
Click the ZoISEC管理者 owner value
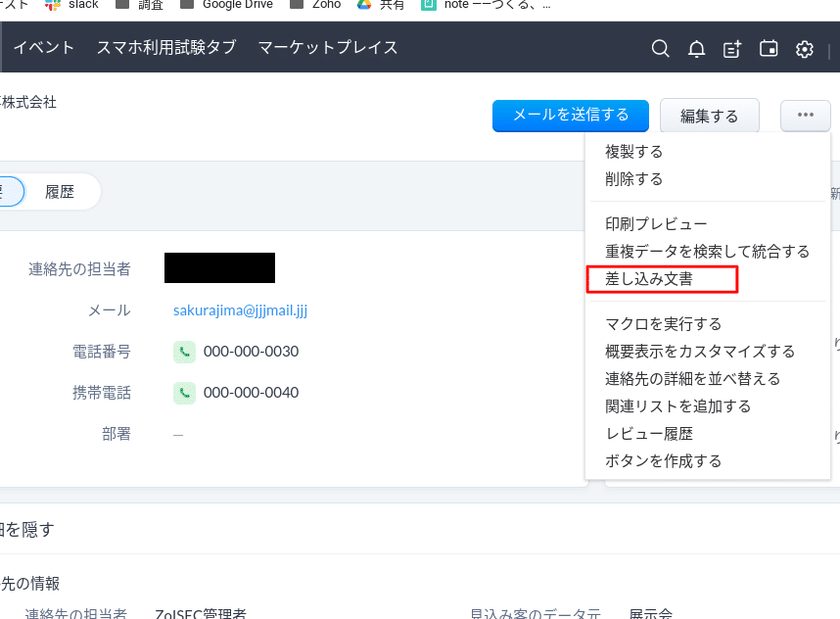point(201,614)
